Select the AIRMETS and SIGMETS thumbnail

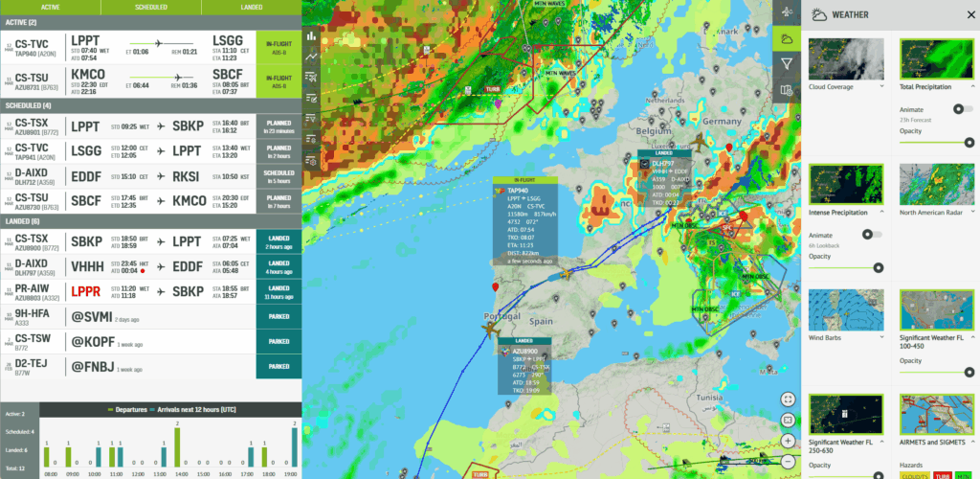[937, 415]
